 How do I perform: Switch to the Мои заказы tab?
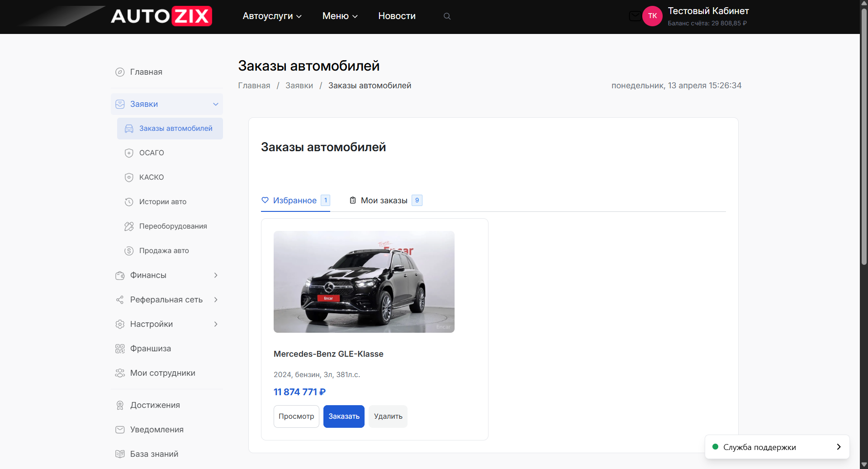386,201
